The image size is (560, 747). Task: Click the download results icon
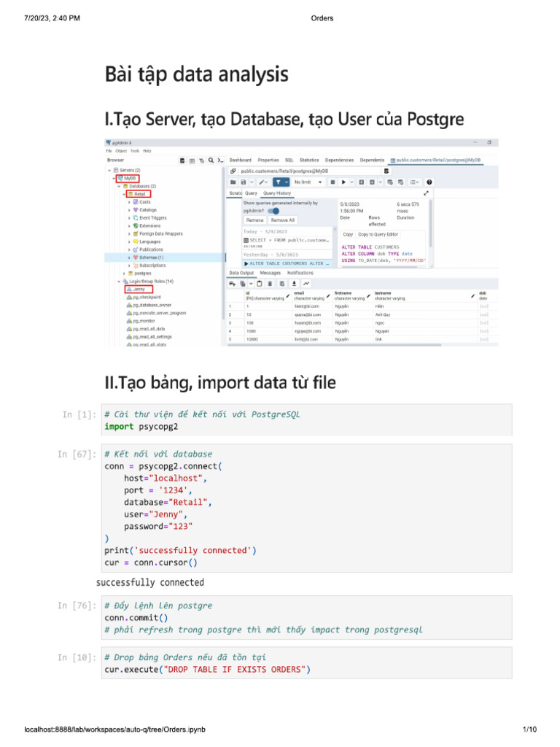pos(294,283)
